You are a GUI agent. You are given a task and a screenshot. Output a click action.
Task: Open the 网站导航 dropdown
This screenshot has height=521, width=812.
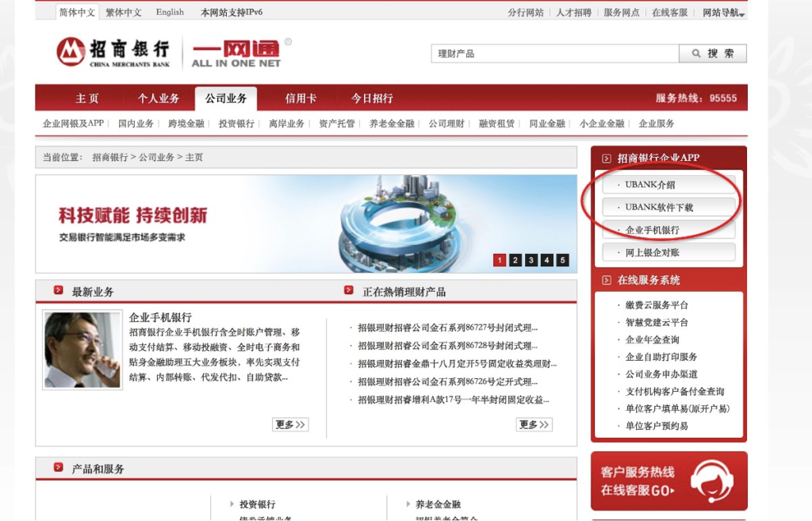723,13
